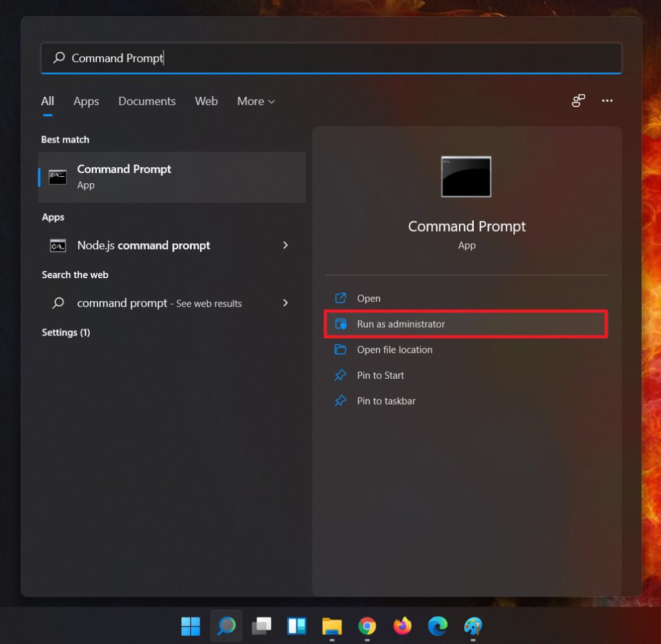661x644 pixels.
Task: Open the three-dot options menu
Action: (607, 101)
